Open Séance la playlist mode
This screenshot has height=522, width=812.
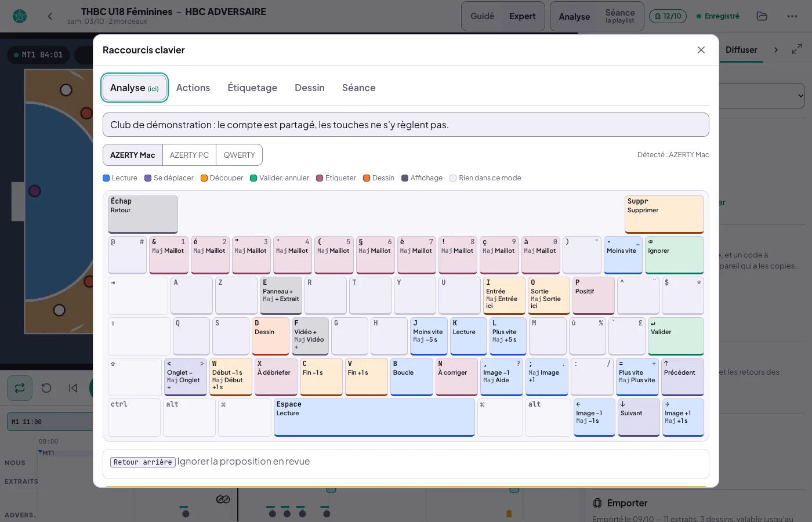coord(620,16)
